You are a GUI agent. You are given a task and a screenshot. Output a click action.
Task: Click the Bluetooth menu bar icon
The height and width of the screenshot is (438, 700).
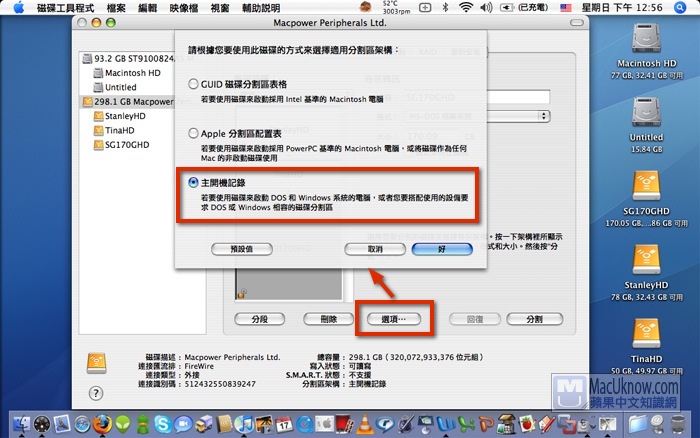coord(445,7)
